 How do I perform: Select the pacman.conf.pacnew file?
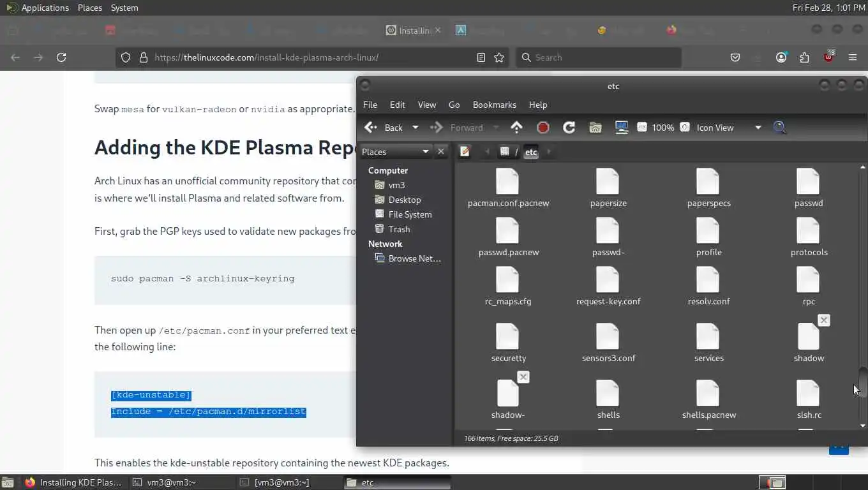508,188
